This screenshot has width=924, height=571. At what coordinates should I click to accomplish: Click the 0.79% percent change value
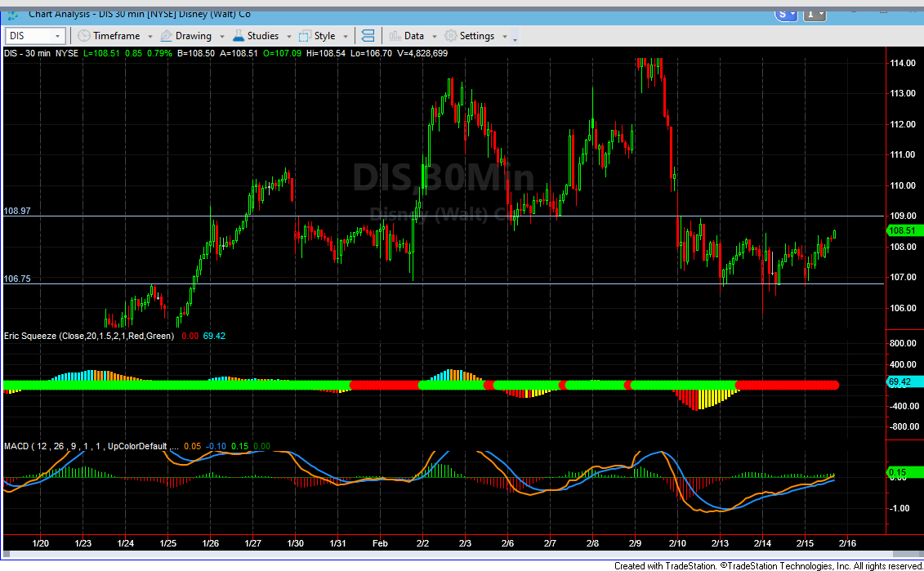pyautogui.click(x=159, y=53)
